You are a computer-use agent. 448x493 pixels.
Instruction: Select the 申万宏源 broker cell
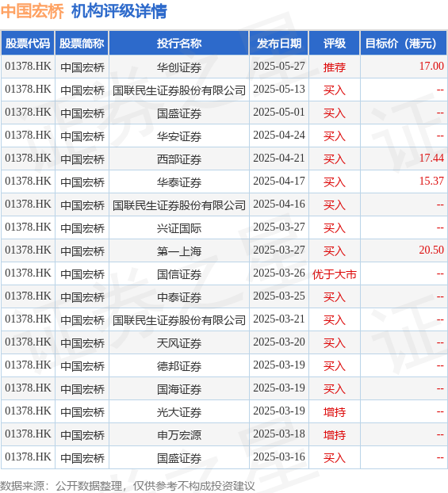(x=179, y=435)
